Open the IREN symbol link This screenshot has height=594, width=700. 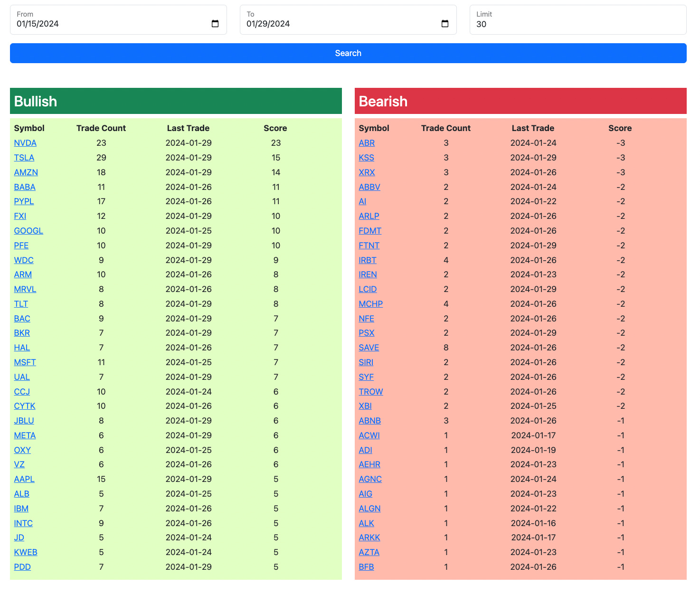(x=368, y=274)
